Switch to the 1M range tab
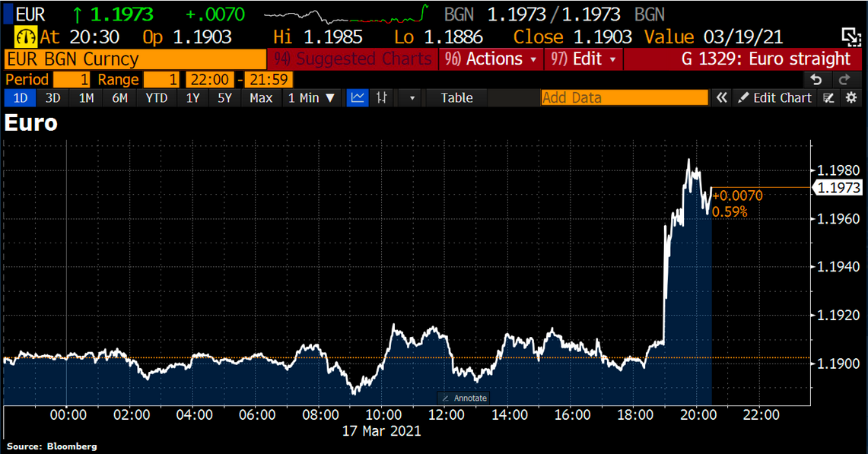This screenshot has height=454, width=868. point(87,98)
